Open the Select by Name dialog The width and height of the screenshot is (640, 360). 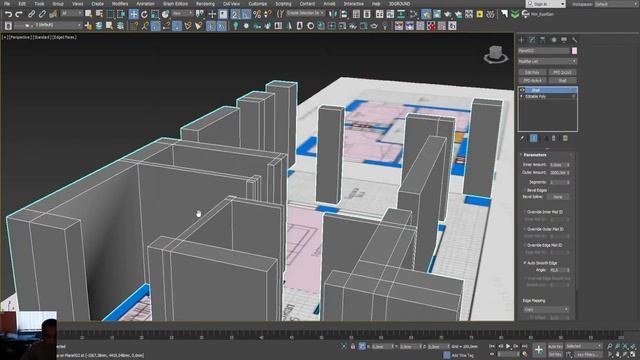(99, 14)
